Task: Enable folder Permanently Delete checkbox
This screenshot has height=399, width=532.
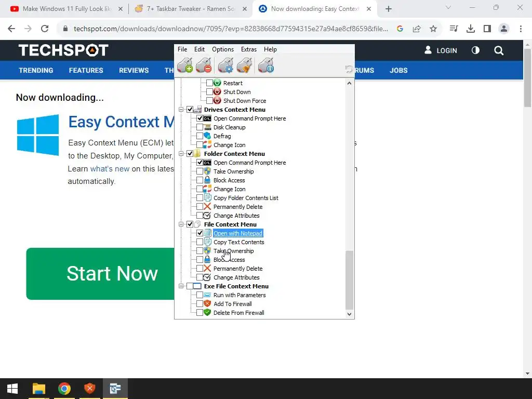Action: click(x=200, y=206)
